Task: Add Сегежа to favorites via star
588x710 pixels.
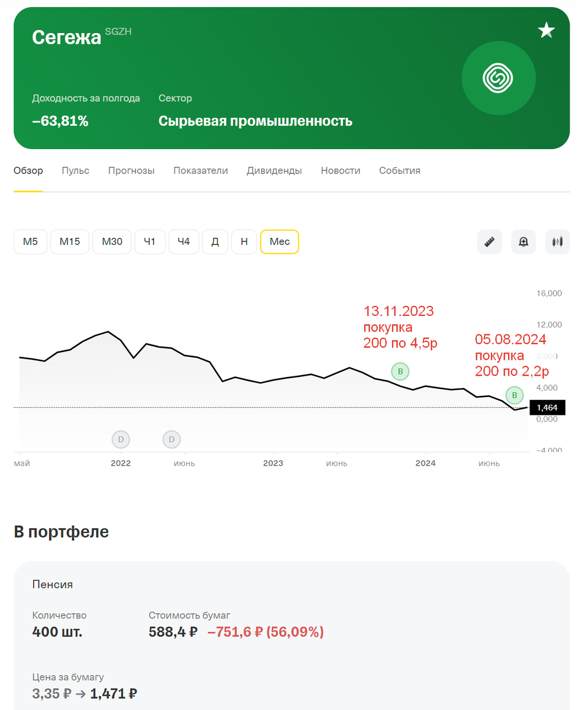Action: (547, 30)
